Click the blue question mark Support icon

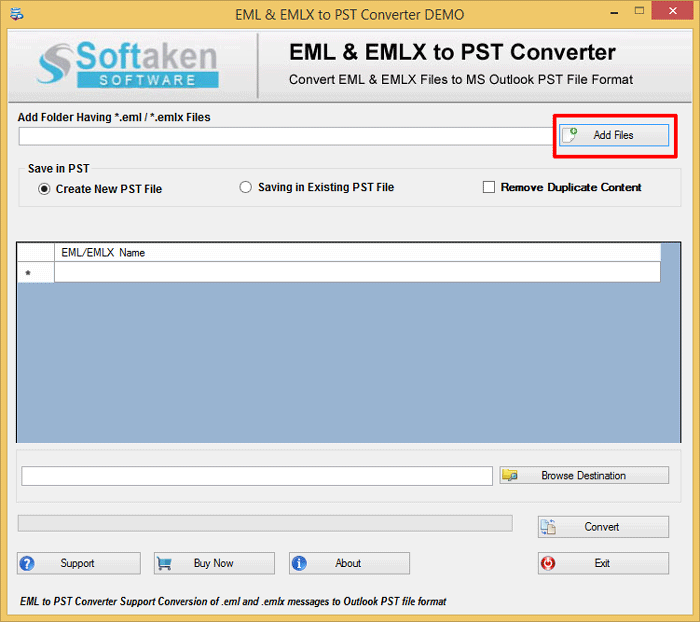point(27,564)
